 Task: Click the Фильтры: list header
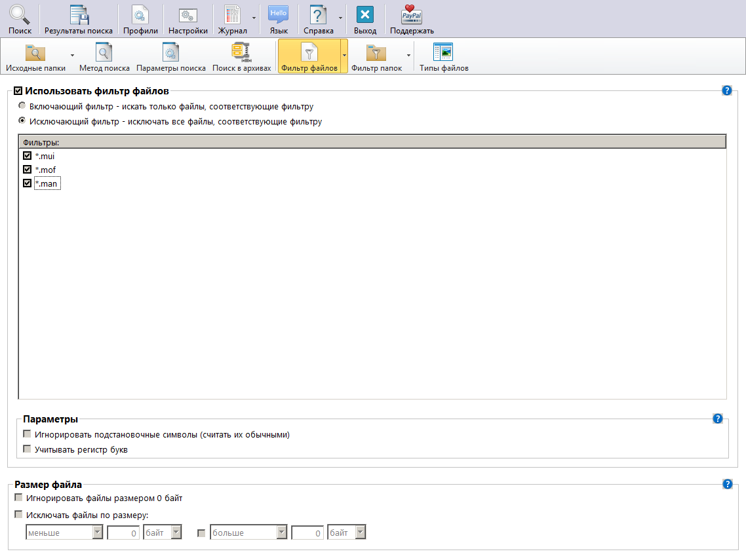pyautogui.click(x=372, y=141)
